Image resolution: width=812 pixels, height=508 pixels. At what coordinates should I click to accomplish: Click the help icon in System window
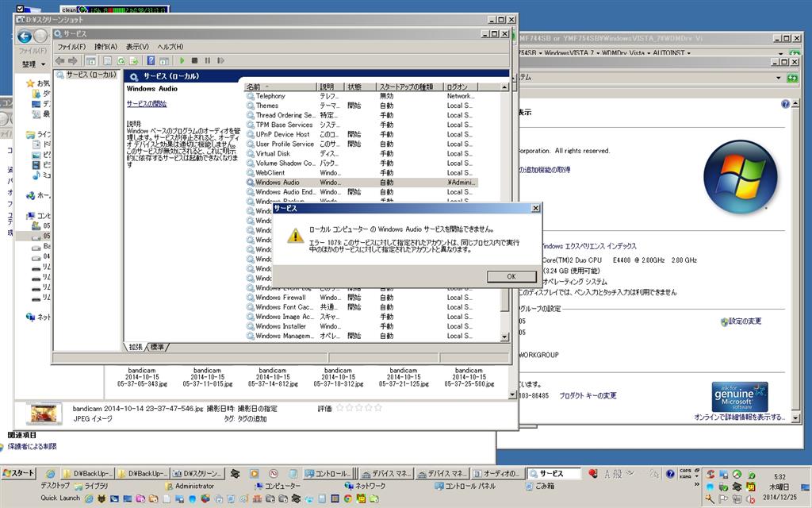tap(785, 104)
